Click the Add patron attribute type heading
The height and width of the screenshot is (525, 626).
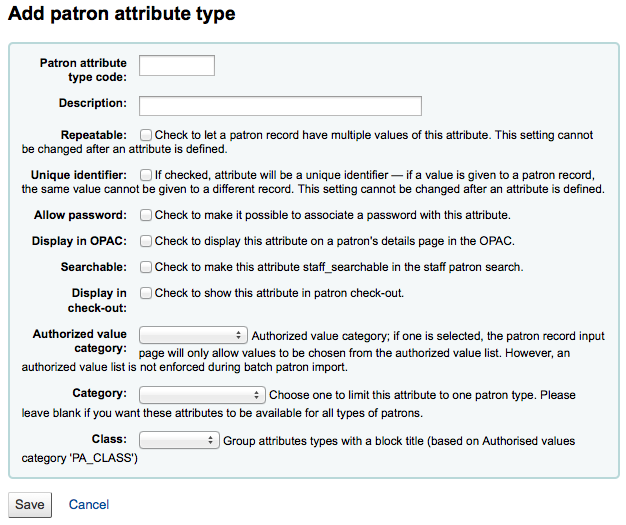pos(122,14)
